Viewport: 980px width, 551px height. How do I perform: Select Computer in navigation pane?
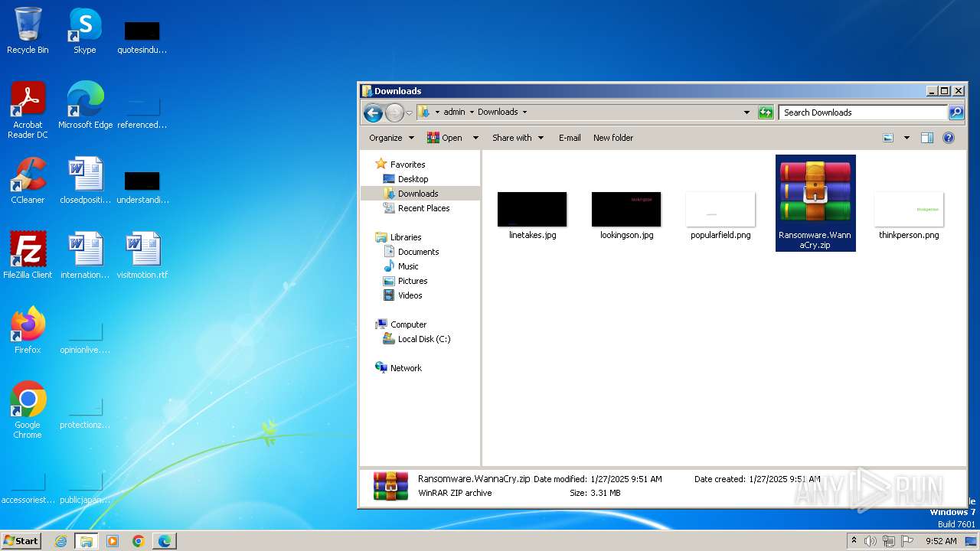408,324
